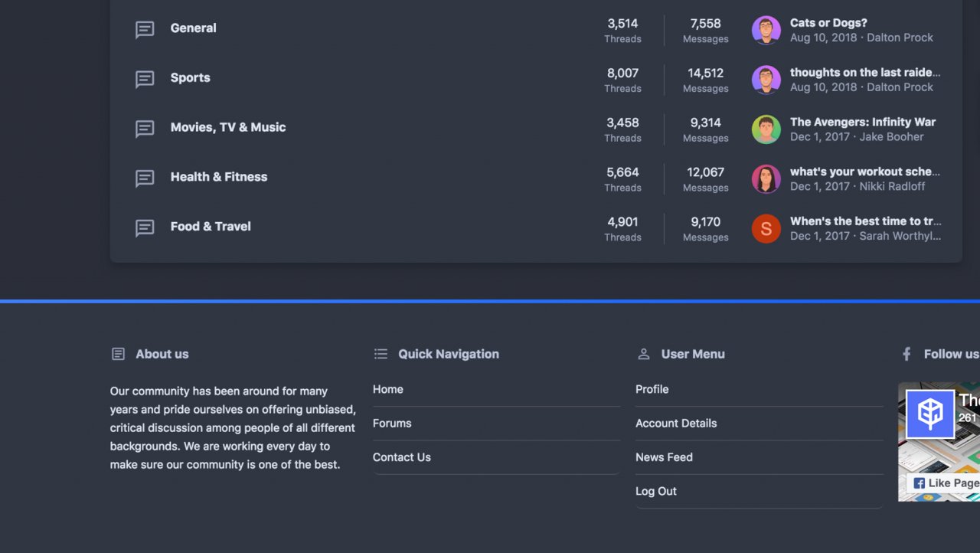980x553 pixels.
Task: Open Profile from User Menu
Action: point(652,389)
